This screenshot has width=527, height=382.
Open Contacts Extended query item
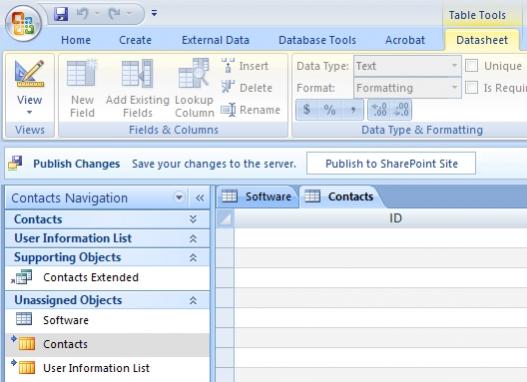click(108, 278)
